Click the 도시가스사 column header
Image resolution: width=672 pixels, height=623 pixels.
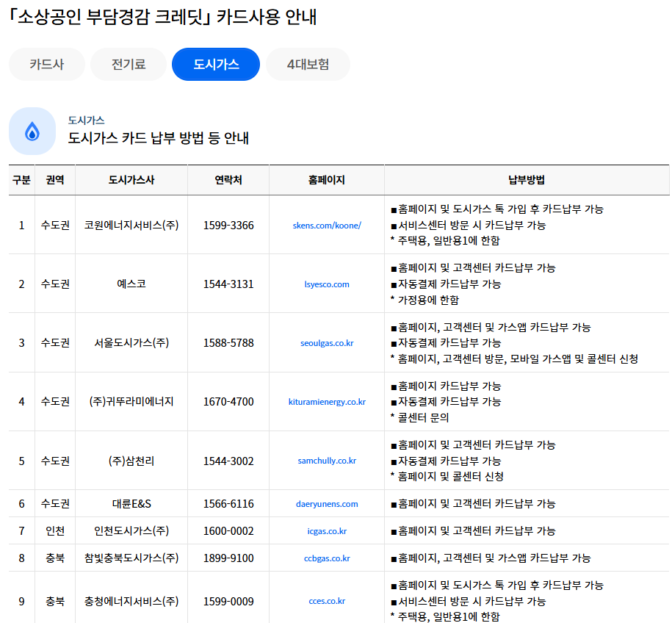[131, 180]
